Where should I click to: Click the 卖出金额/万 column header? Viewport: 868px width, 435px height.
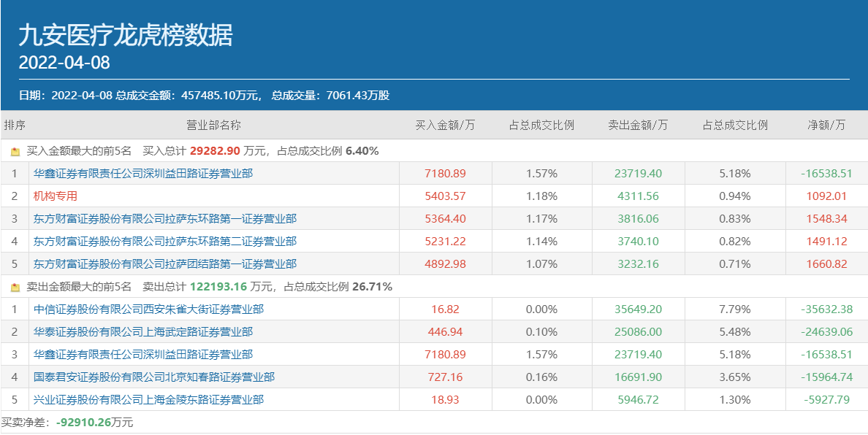point(638,125)
